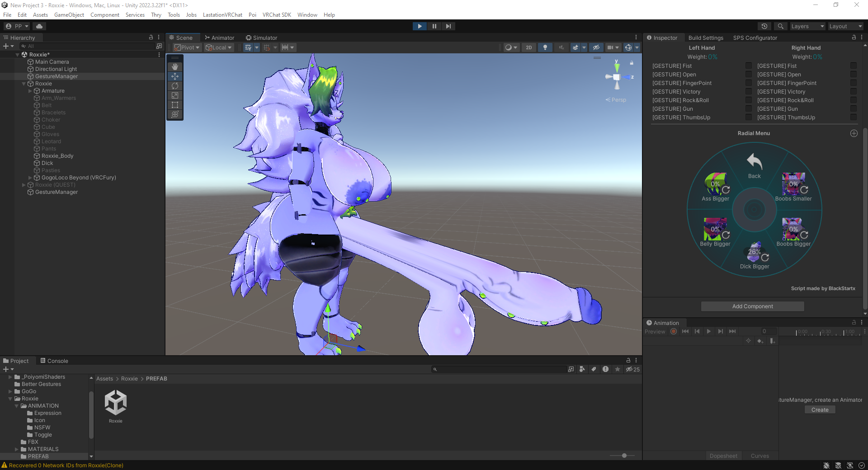The image size is (868, 470).
Task: Click the animation record button
Action: pos(674,331)
